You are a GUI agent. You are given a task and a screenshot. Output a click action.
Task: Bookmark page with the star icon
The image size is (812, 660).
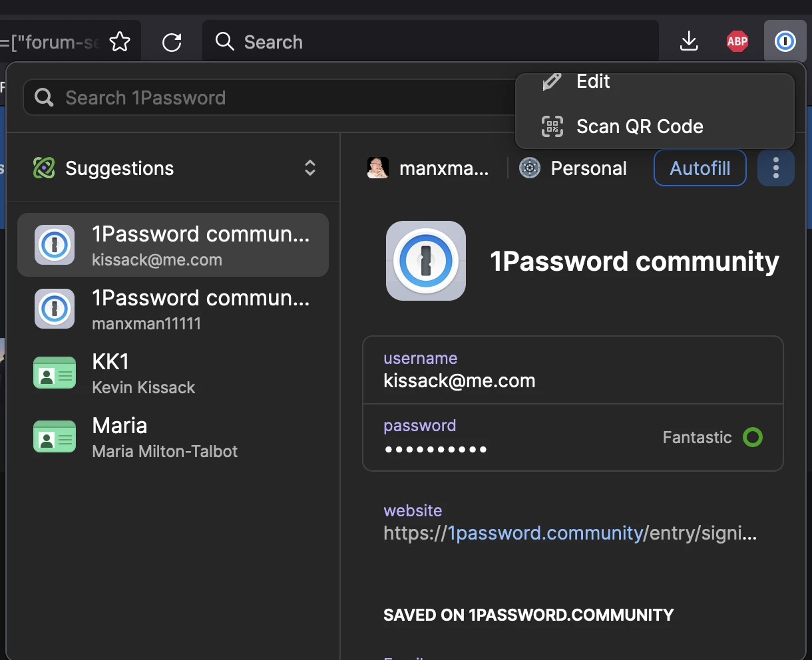click(x=120, y=42)
